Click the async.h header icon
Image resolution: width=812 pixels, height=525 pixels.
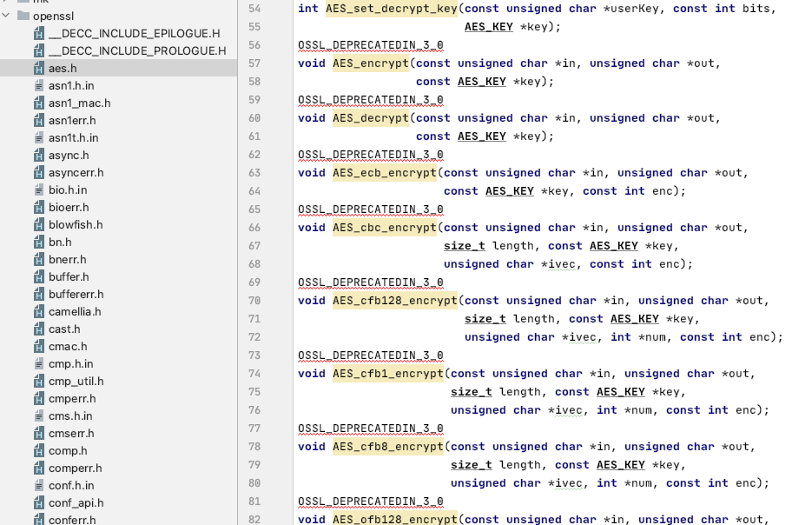coord(39,155)
